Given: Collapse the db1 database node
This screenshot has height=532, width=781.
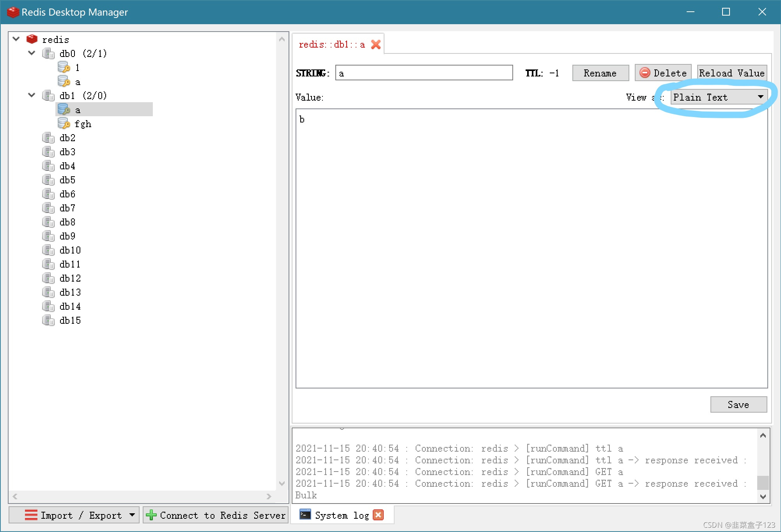Looking at the screenshot, I should click(32, 95).
